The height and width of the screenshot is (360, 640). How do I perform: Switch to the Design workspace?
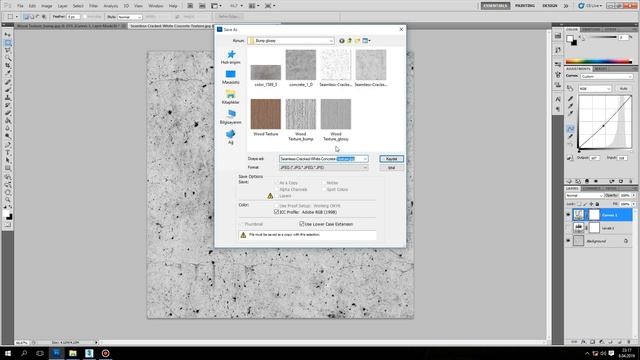point(549,6)
